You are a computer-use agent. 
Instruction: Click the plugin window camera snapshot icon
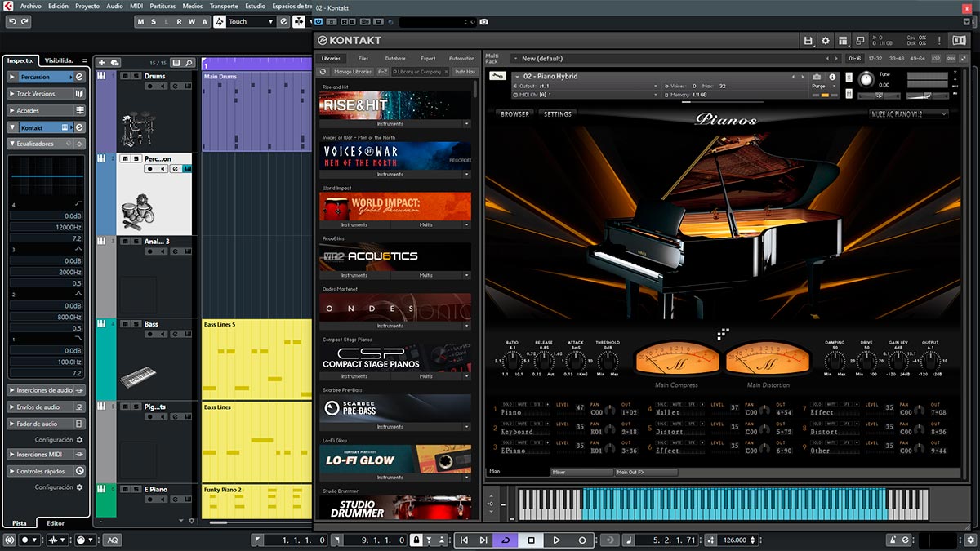point(484,22)
